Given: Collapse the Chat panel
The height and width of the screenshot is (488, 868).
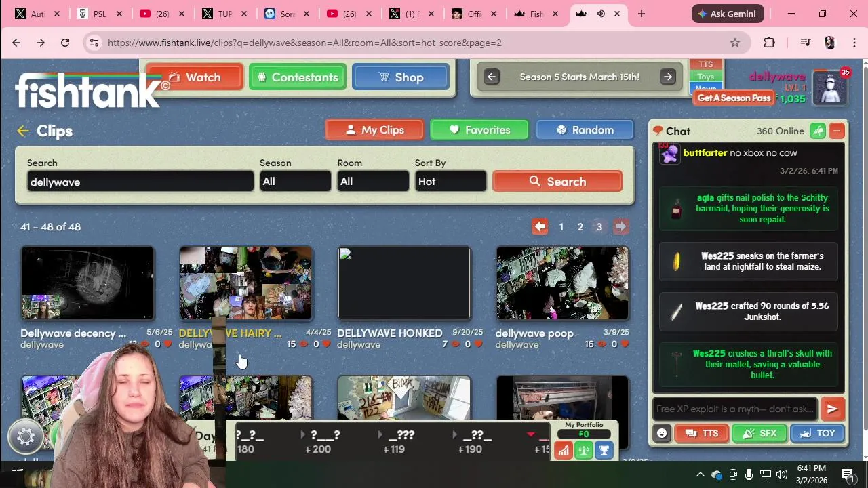Looking at the screenshot, I should 837,131.
